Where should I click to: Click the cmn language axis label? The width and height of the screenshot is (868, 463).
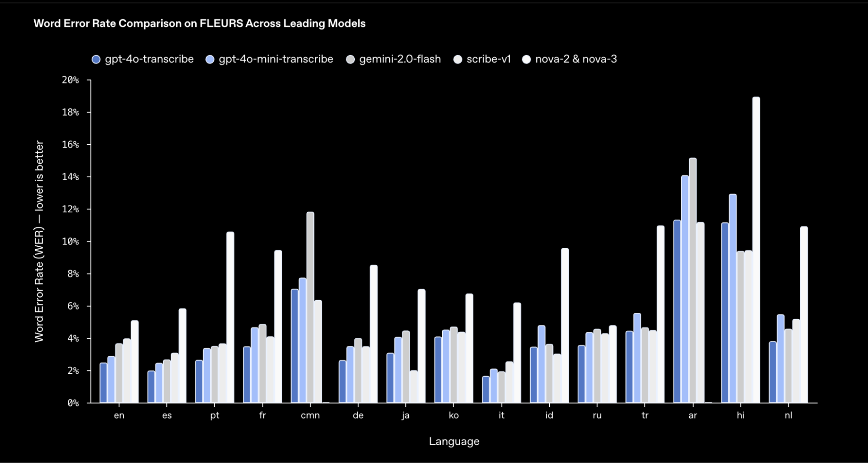[310, 416]
